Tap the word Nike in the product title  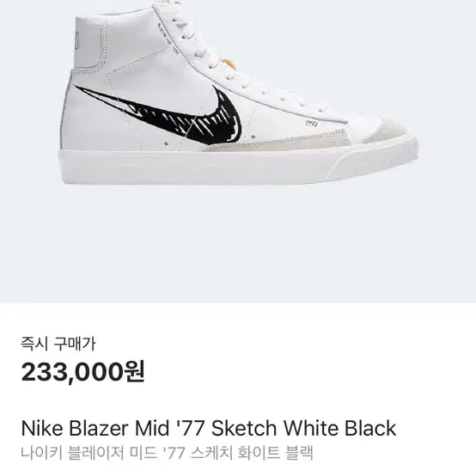coord(42,429)
